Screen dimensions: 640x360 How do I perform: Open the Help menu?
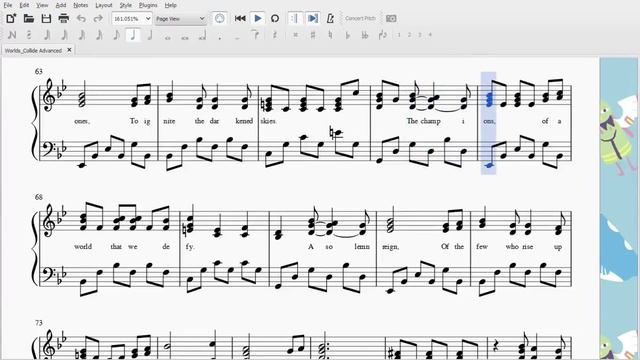click(x=171, y=5)
